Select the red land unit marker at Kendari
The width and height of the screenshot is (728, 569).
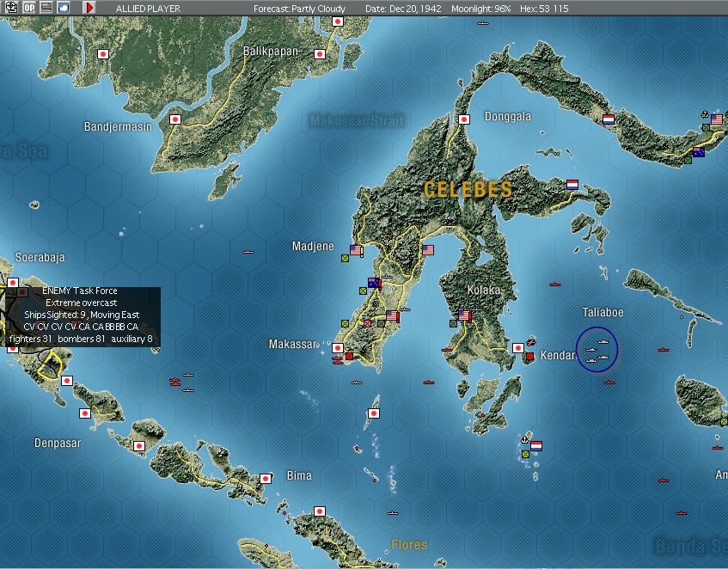tap(529, 357)
